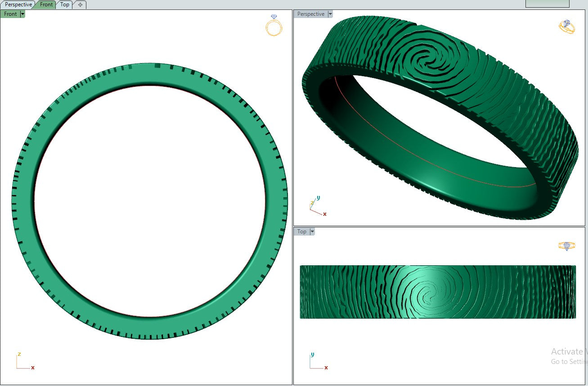Select the fingerprint swirl on Perspective ring

(x=425, y=63)
